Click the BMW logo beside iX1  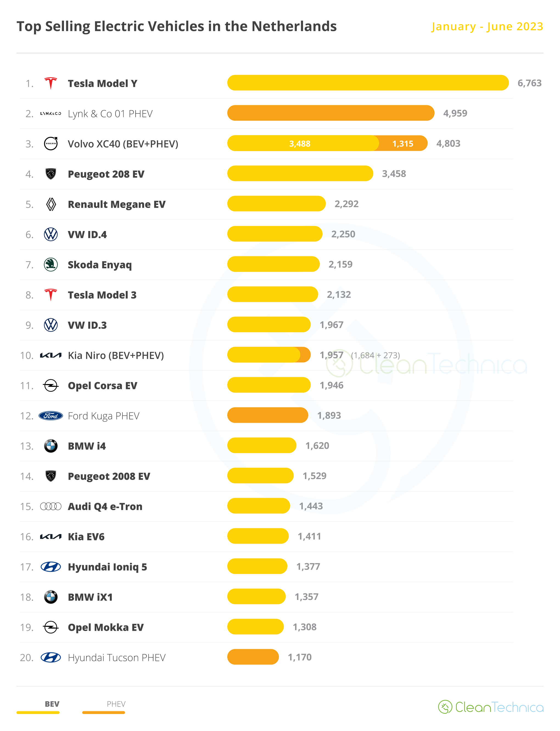point(51,597)
